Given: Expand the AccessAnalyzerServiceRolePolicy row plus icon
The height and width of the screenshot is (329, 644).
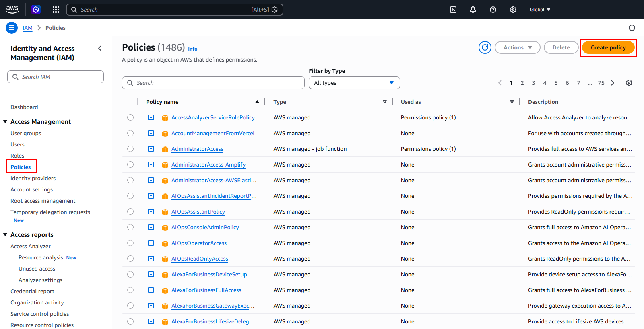Looking at the screenshot, I should pyautogui.click(x=151, y=117).
